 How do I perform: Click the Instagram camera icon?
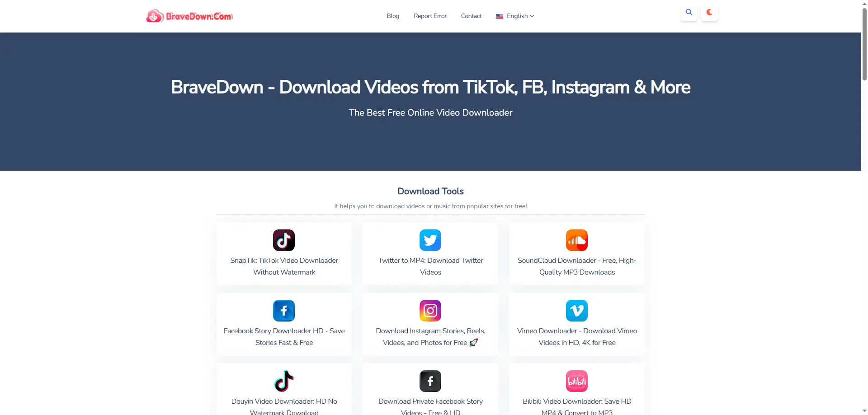(x=430, y=311)
